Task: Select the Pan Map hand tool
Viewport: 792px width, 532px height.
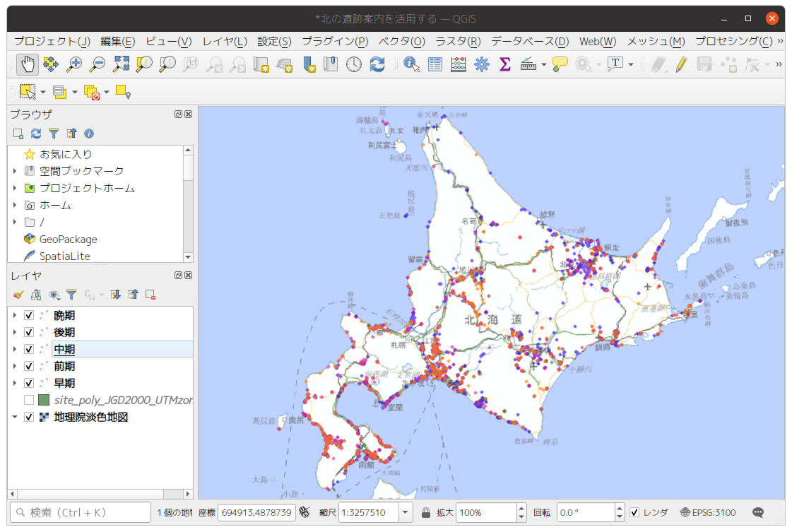Action: pos(28,64)
